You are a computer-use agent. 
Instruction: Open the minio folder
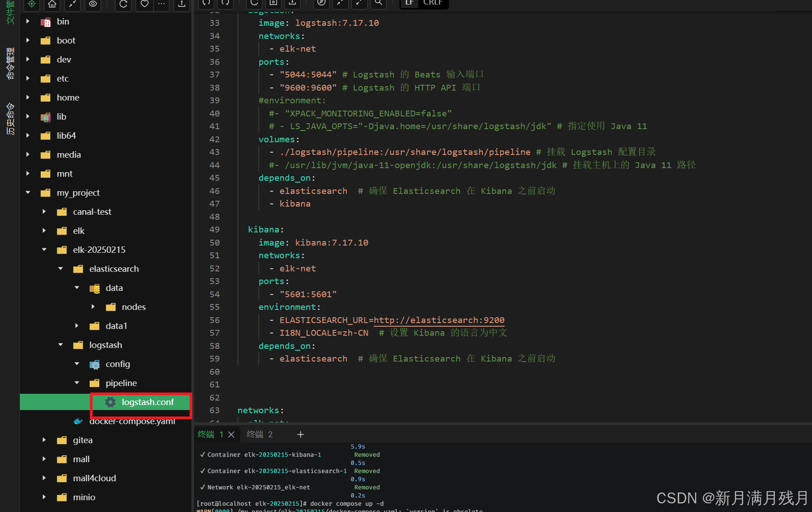84,497
